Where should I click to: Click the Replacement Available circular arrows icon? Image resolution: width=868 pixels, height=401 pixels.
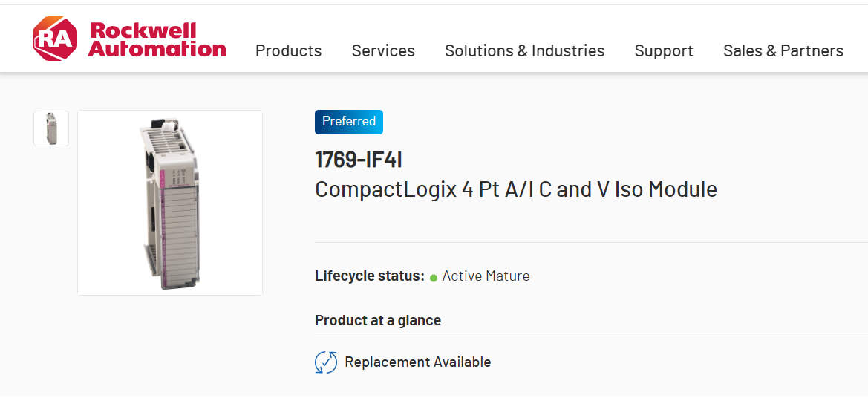[x=326, y=362]
